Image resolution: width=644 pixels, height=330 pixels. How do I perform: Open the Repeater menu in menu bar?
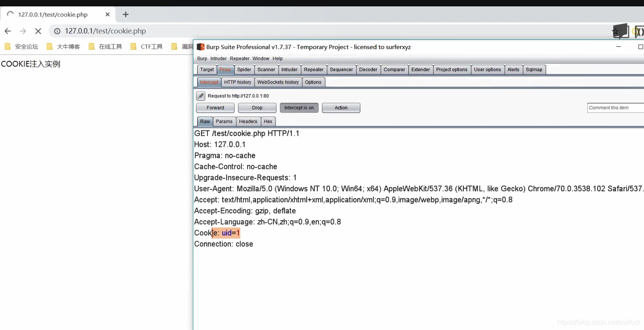(x=240, y=59)
